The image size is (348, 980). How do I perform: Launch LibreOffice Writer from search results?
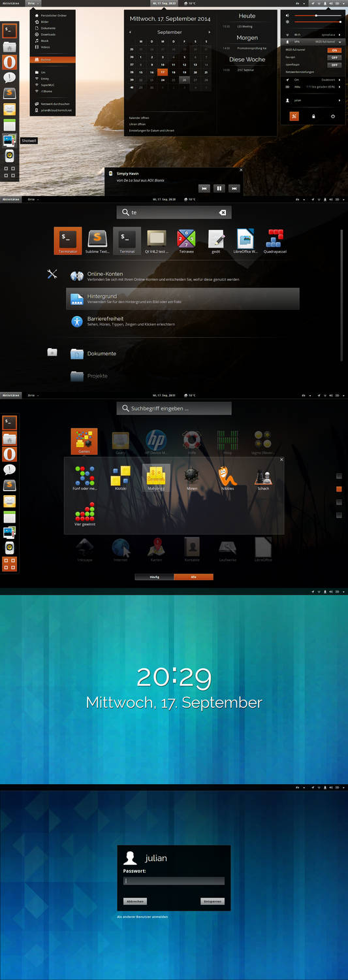coord(245,240)
